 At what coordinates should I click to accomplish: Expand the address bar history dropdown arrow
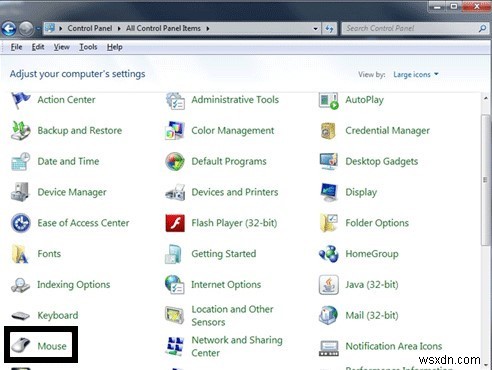[315, 29]
